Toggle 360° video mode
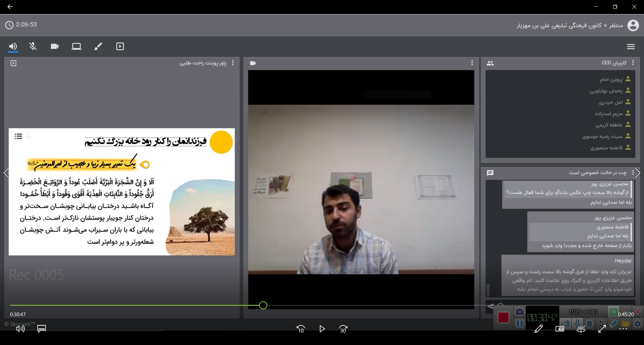 581,329
